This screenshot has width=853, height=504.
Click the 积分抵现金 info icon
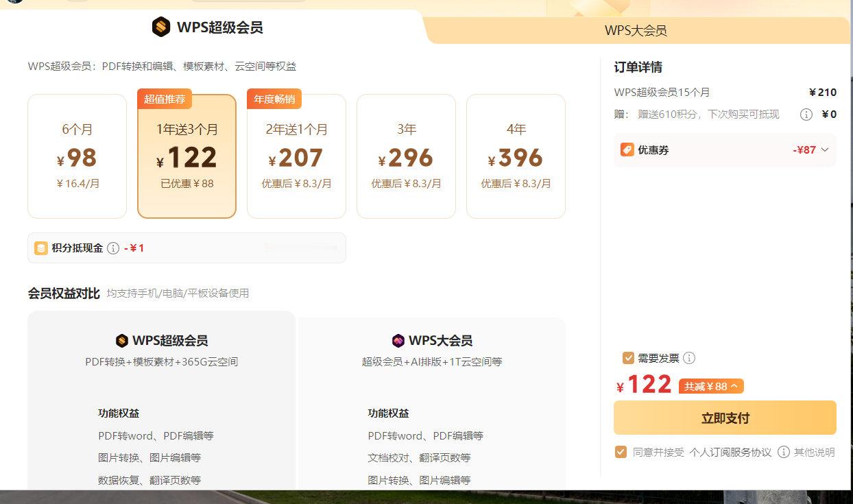113,248
